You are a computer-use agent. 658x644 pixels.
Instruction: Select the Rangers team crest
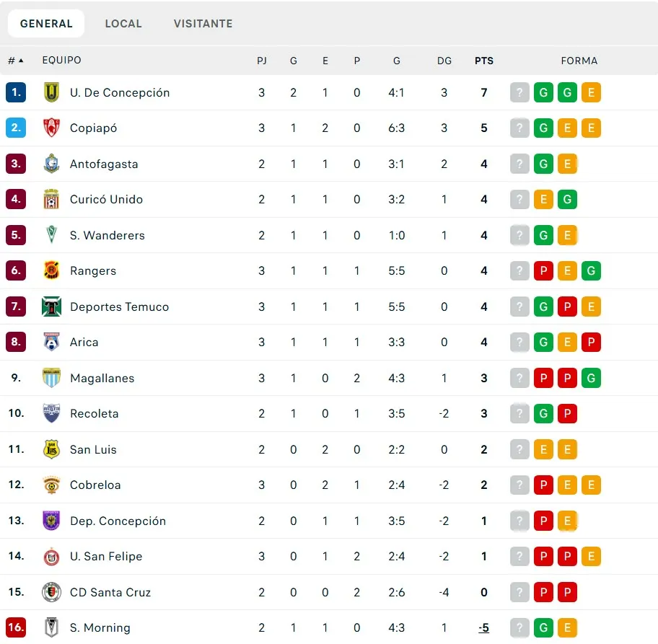pyautogui.click(x=51, y=271)
